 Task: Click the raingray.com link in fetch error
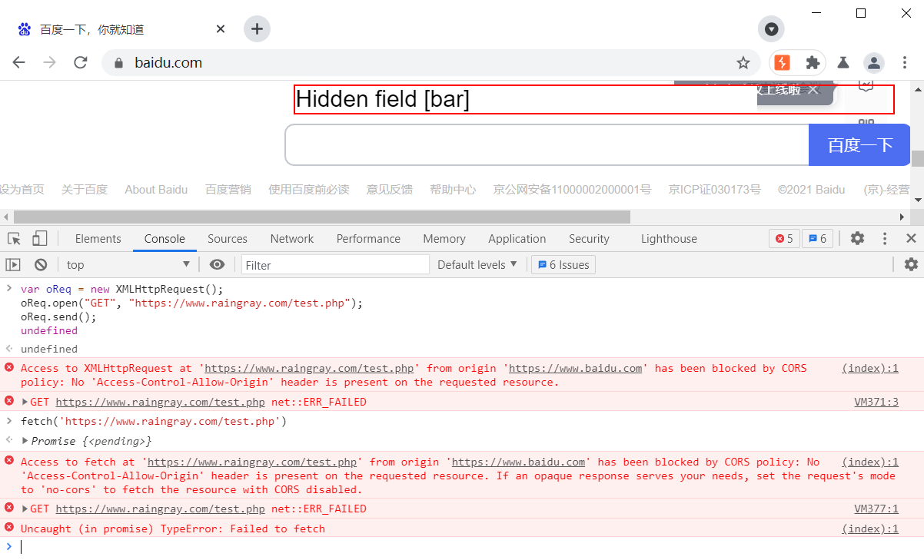coord(252,462)
